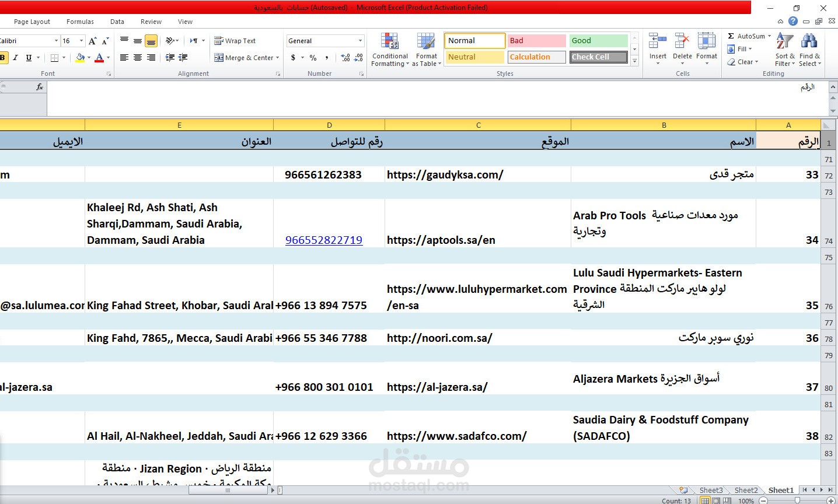Open the View ribbon tab

[185, 22]
